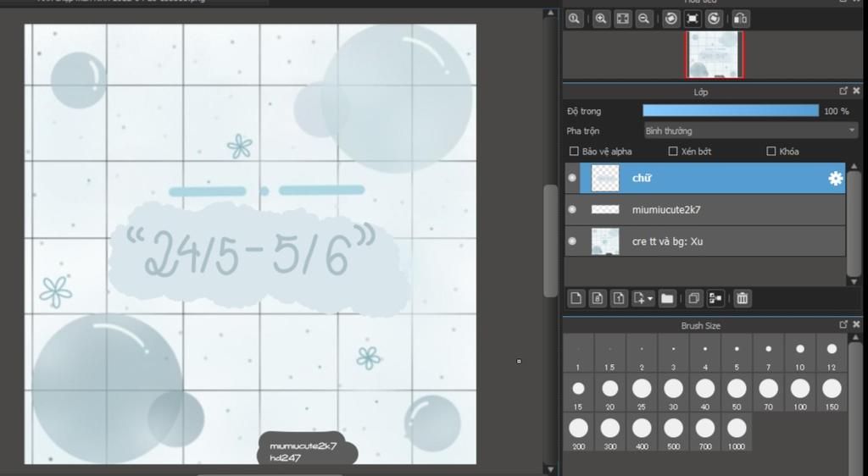Select brush size 3
Screen dimensions: 868x476
(673, 352)
